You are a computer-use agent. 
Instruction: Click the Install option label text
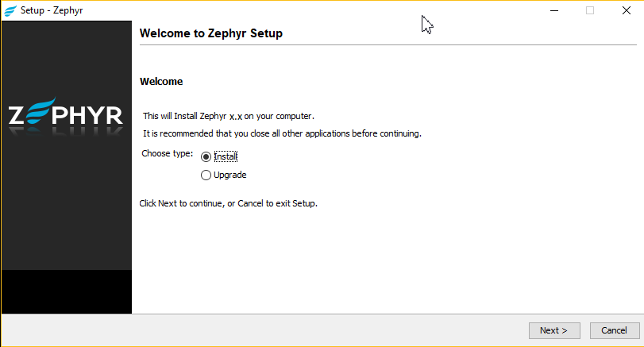(226, 156)
